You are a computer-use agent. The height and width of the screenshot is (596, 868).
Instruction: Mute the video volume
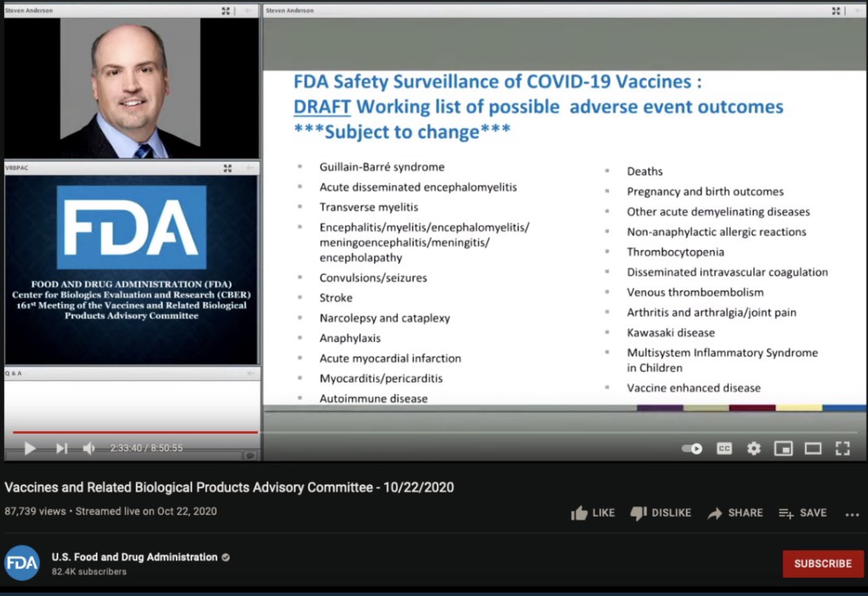coord(89,448)
